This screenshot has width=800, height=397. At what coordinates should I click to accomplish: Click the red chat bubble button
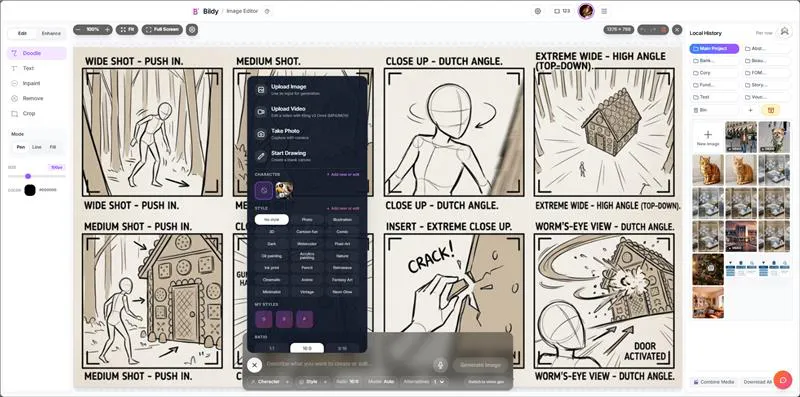point(782,380)
